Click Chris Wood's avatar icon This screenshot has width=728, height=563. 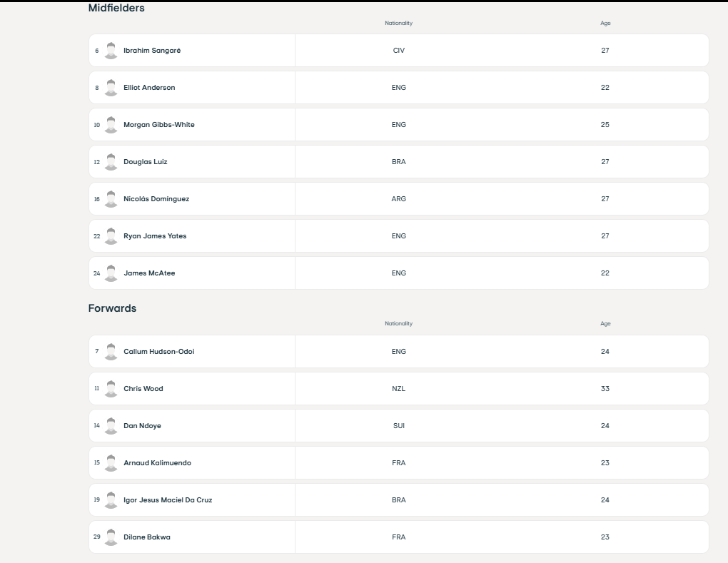(111, 389)
